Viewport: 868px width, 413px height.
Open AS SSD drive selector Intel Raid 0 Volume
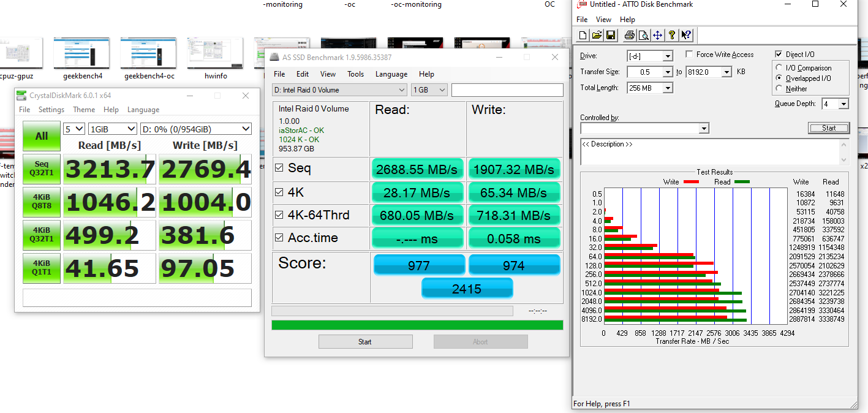coord(339,90)
